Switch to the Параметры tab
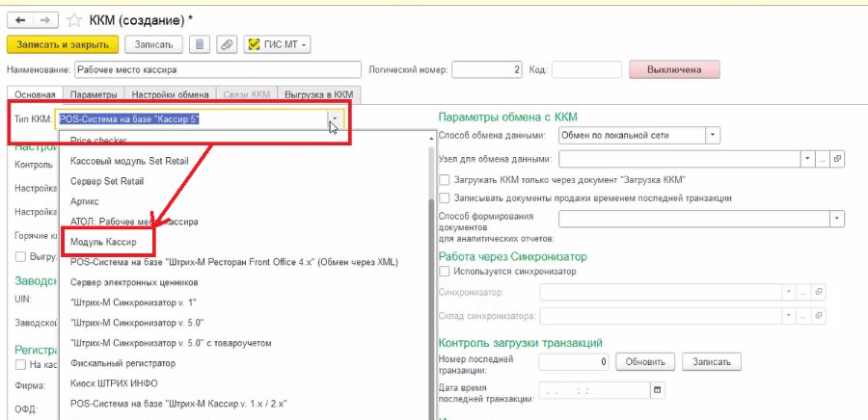Image resolution: width=868 pixels, height=420 pixels. (x=95, y=94)
